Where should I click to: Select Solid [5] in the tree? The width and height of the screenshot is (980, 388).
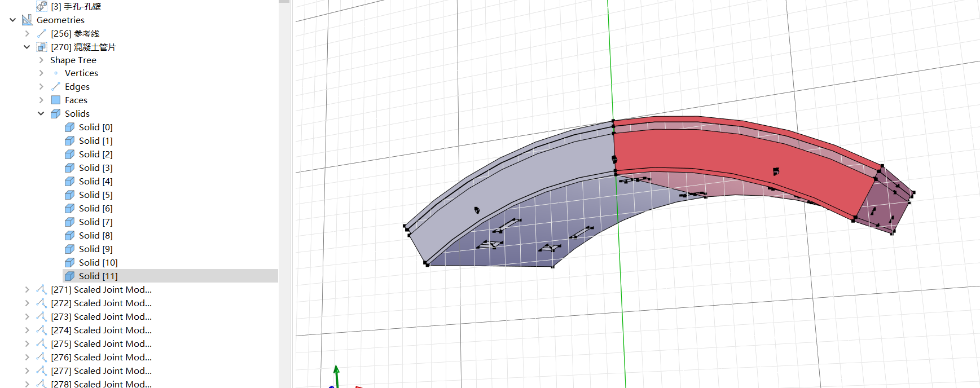[96, 195]
